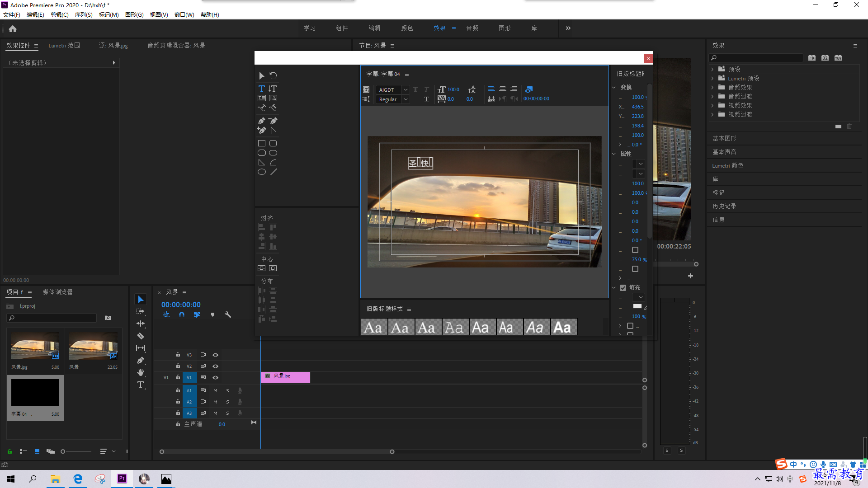The image size is (868, 488).
Task: Open timeline display settings wrench
Action: coord(228,314)
